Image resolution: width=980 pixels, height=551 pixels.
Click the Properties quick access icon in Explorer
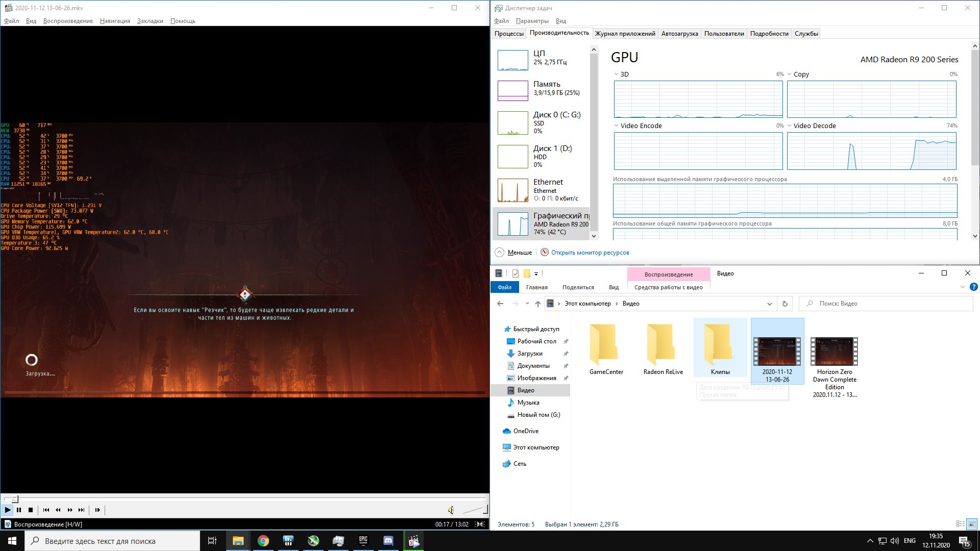tap(516, 273)
